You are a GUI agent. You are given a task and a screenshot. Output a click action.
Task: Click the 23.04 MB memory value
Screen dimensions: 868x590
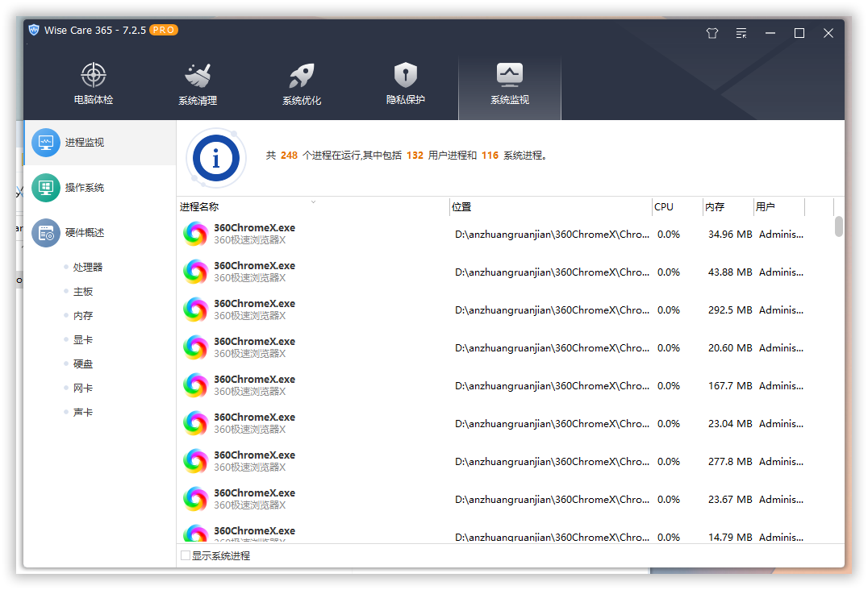click(730, 424)
